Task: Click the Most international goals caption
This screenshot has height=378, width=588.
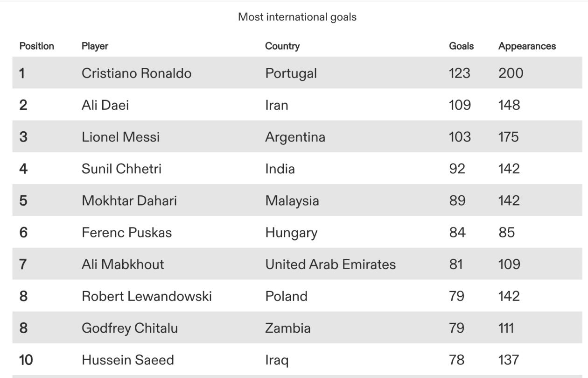Action: tap(294, 18)
